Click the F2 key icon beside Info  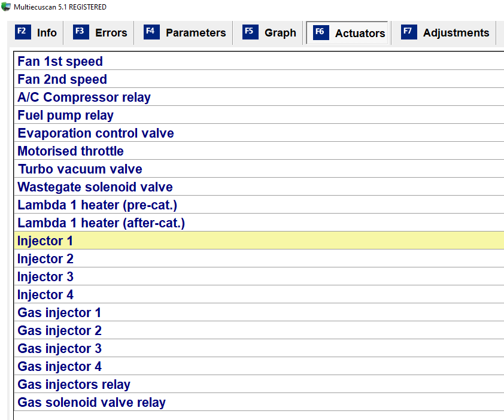click(23, 32)
